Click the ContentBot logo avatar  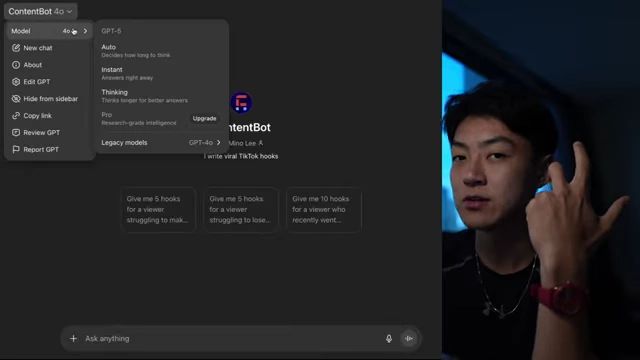241,102
